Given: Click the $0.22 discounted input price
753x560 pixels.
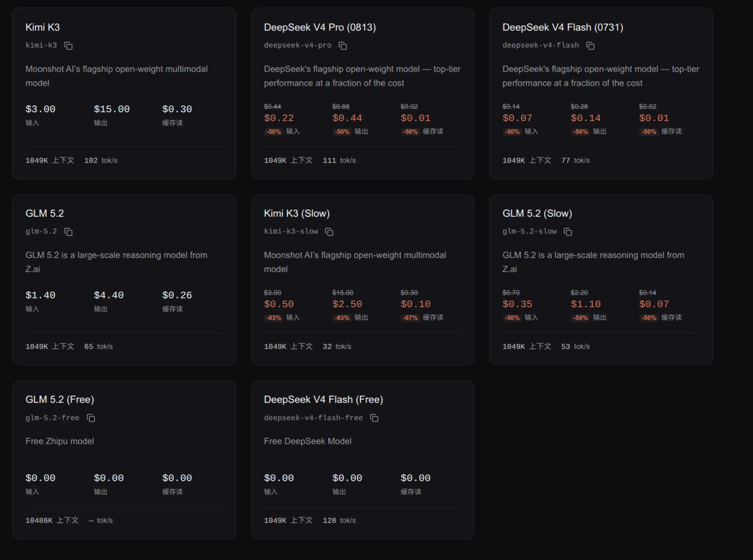Looking at the screenshot, I should (279, 118).
